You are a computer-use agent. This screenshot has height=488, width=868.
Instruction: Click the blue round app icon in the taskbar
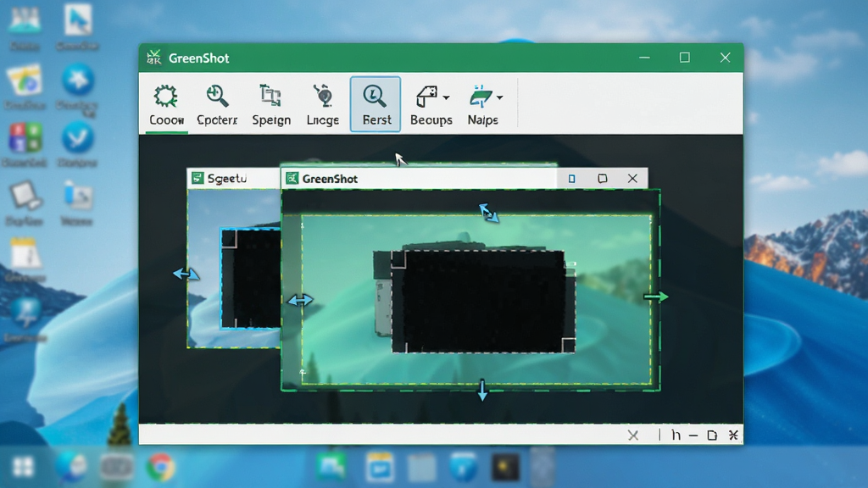464,467
